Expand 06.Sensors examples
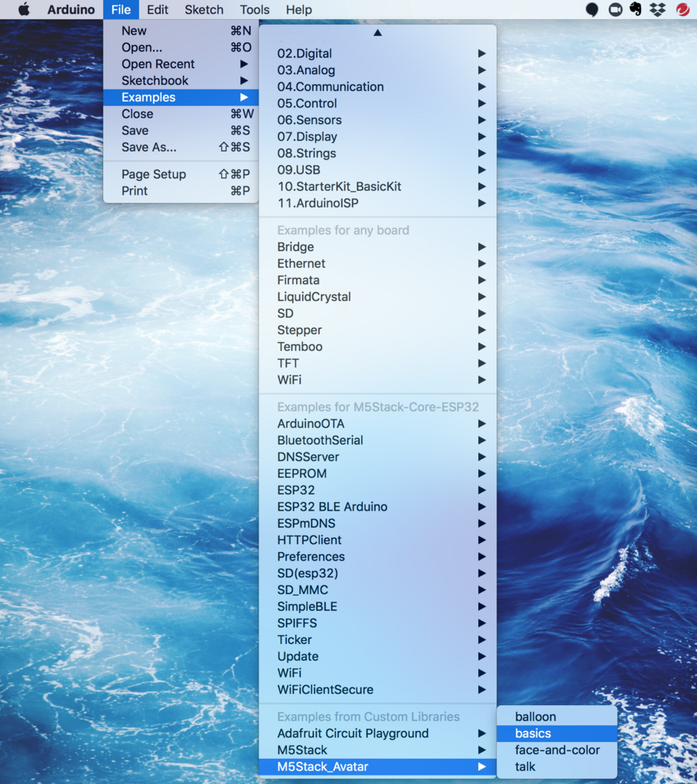 (x=378, y=120)
